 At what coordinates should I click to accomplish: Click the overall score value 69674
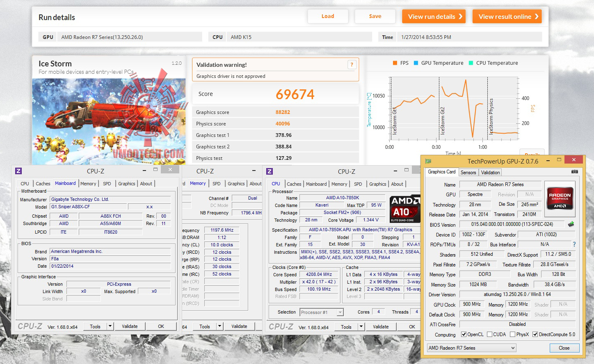(x=295, y=94)
